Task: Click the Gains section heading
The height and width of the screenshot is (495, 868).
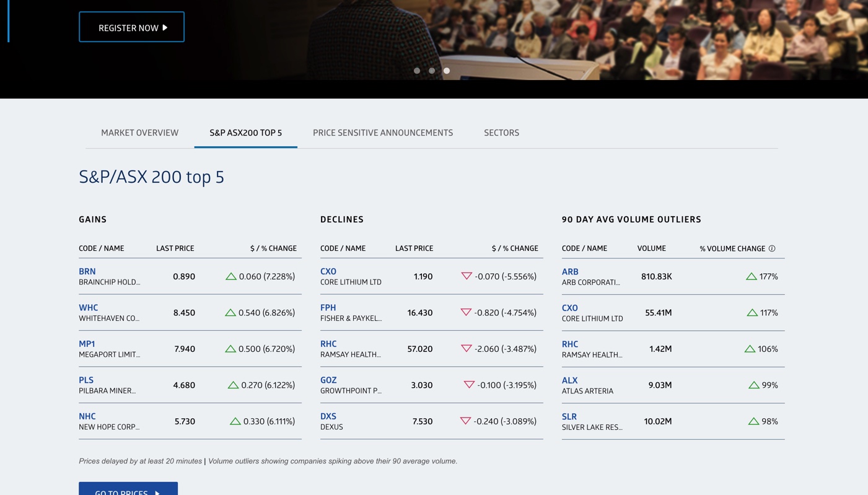Action: coord(93,219)
